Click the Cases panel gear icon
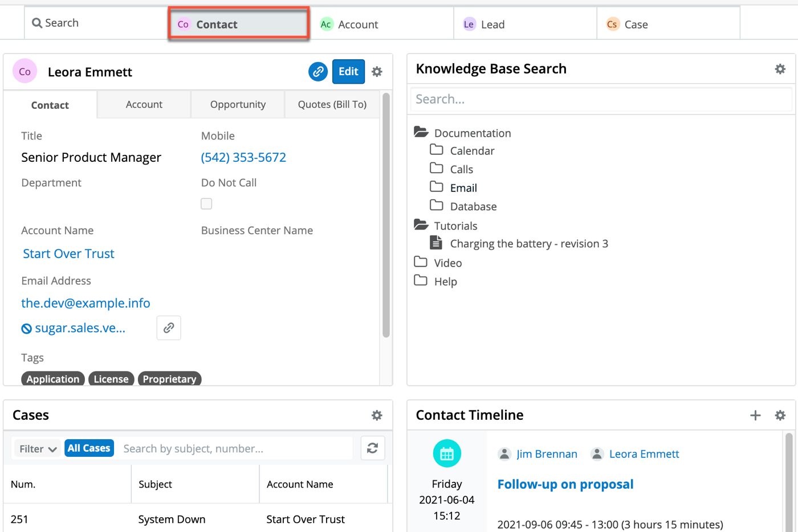Screen dimensions: 798x532 [377, 415]
